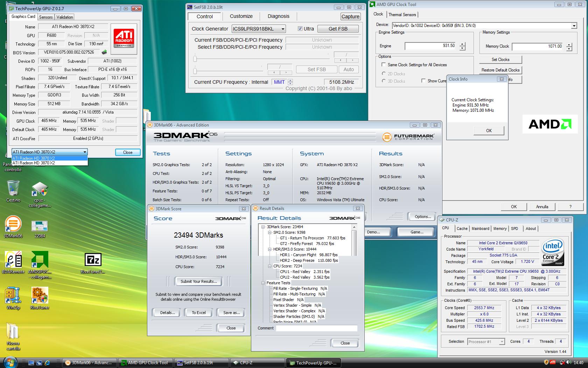Select the 3D Clocks radio button
This screenshot has height=368, width=588.
(384, 81)
